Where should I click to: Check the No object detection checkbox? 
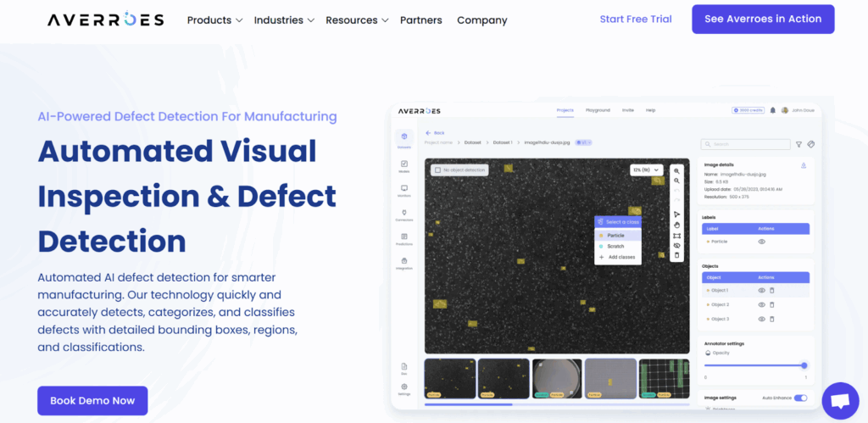coord(438,170)
